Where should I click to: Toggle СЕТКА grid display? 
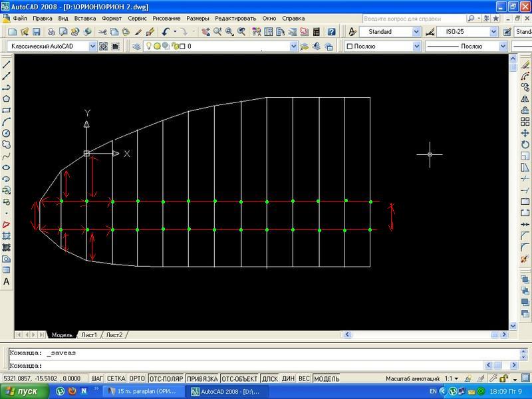click(116, 378)
